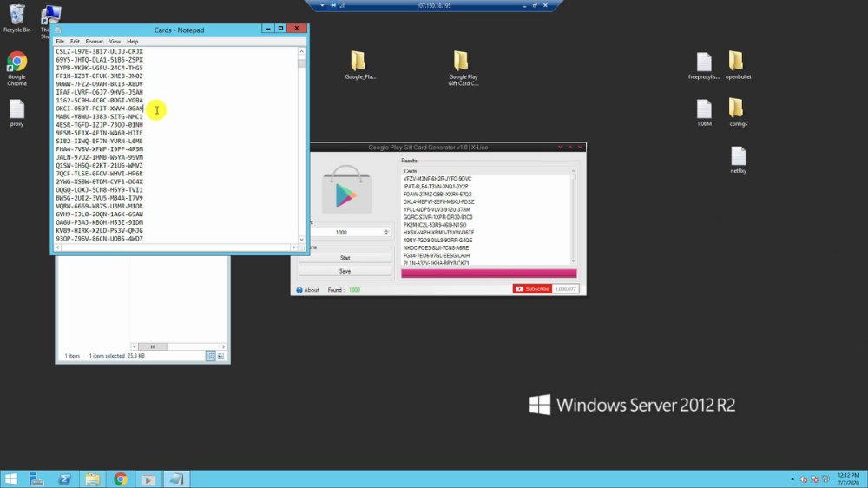
Task: Select the freeproxylist file icon
Action: coord(704,66)
